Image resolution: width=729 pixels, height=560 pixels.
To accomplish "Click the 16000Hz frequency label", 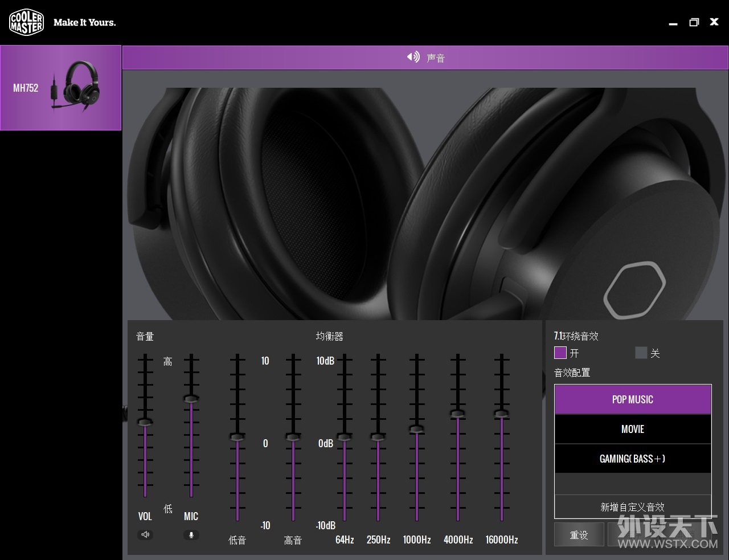I will [x=502, y=539].
